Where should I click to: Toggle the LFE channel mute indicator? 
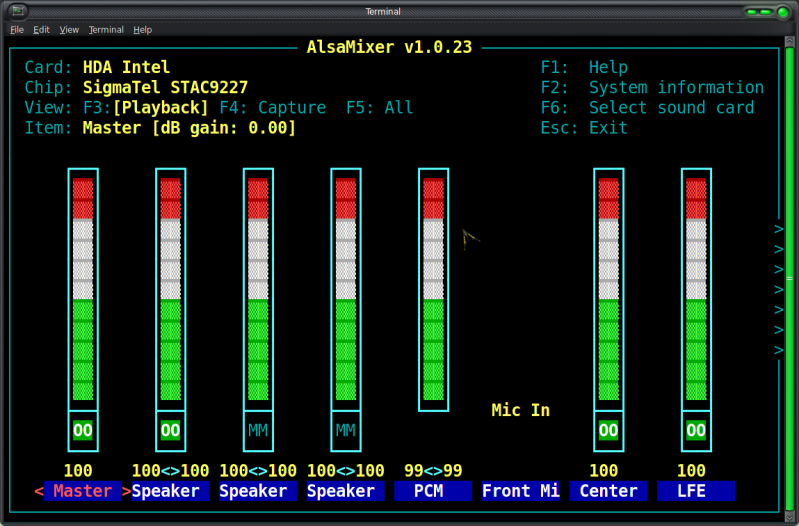(696, 430)
